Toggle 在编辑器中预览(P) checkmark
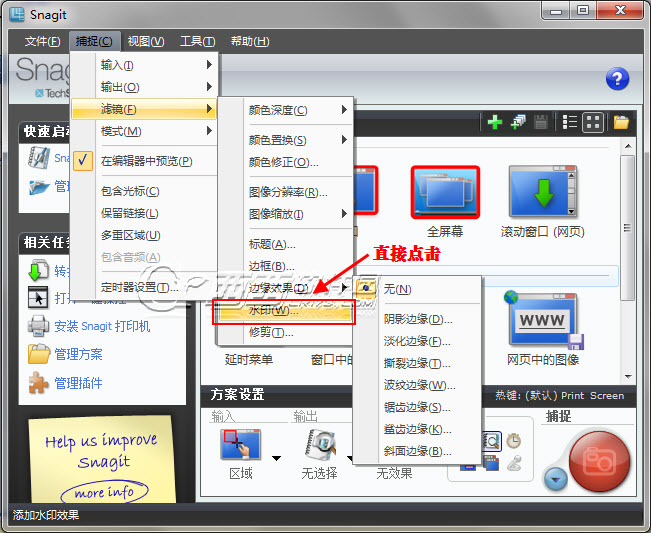This screenshot has height=533, width=651. click(83, 161)
